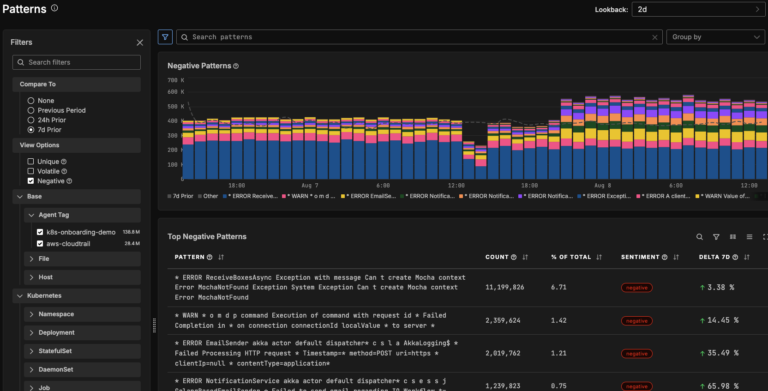Click the DELTA 7D column help icon

coord(735,257)
